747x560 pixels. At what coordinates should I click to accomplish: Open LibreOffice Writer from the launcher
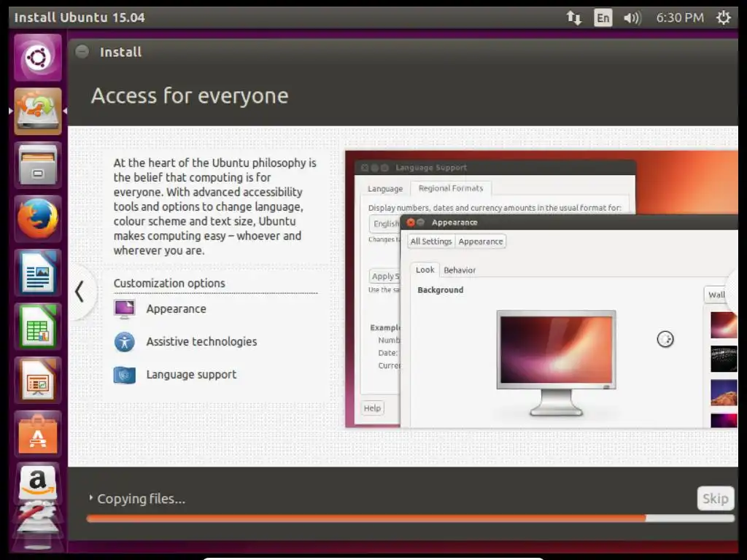pos(38,273)
